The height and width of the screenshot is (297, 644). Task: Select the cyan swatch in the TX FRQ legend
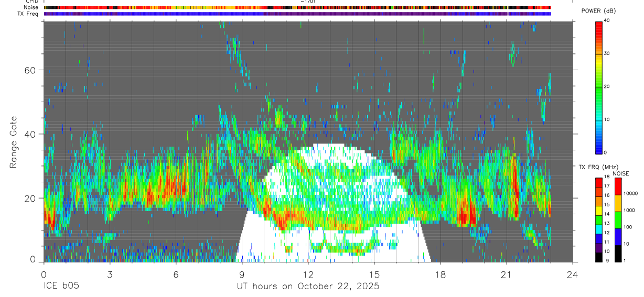tap(598, 229)
